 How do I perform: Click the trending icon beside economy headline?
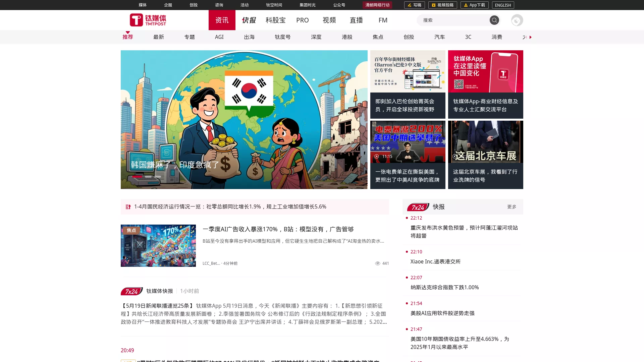pos(128,207)
